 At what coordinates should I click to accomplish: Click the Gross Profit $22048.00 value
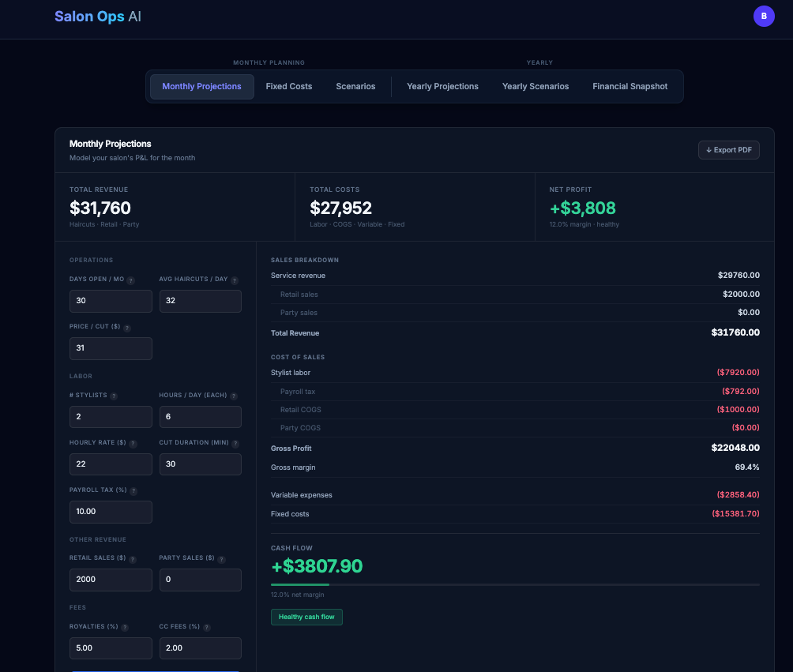(x=735, y=448)
